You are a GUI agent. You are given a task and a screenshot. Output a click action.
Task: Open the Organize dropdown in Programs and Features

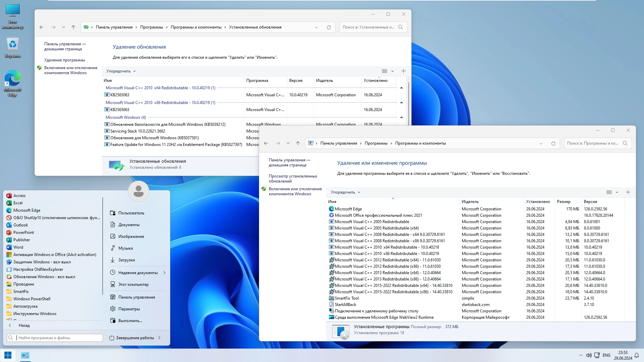click(x=345, y=192)
